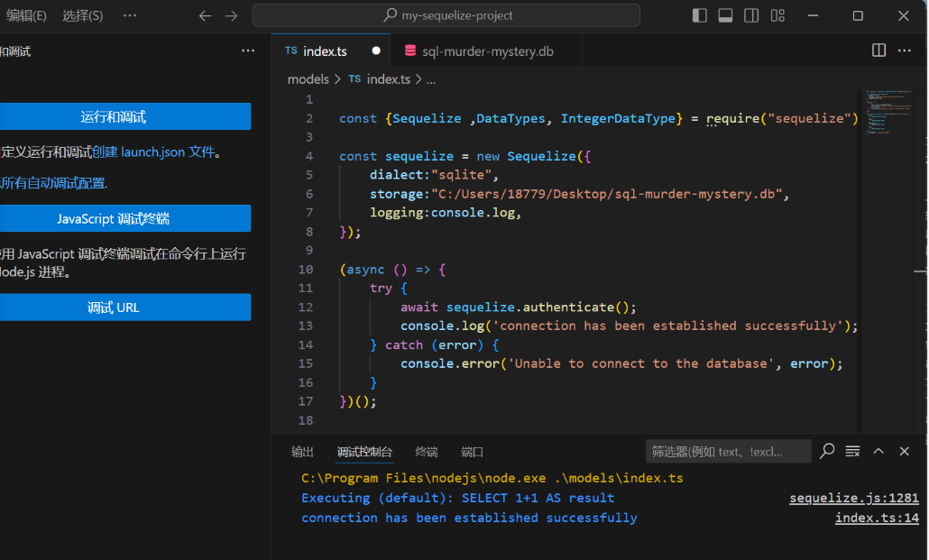Toggle the secondary side bar layout icon

coord(751,15)
